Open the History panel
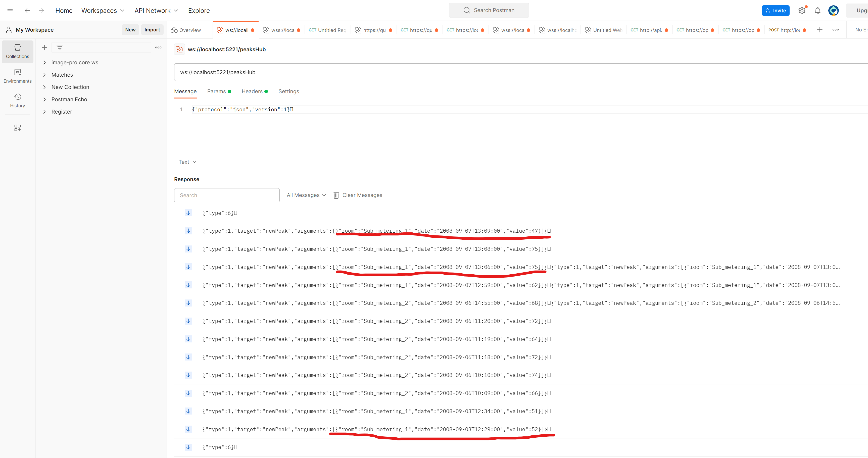 [17, 100]
